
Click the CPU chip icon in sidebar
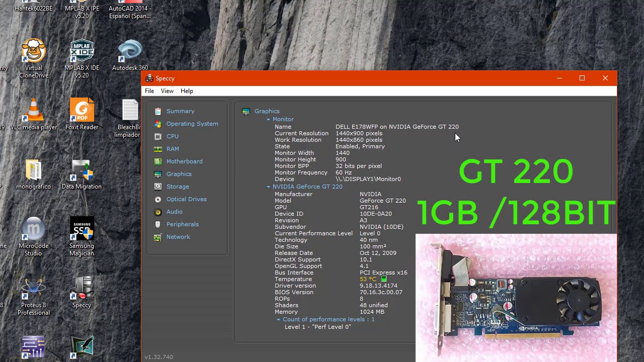point(158,136)
